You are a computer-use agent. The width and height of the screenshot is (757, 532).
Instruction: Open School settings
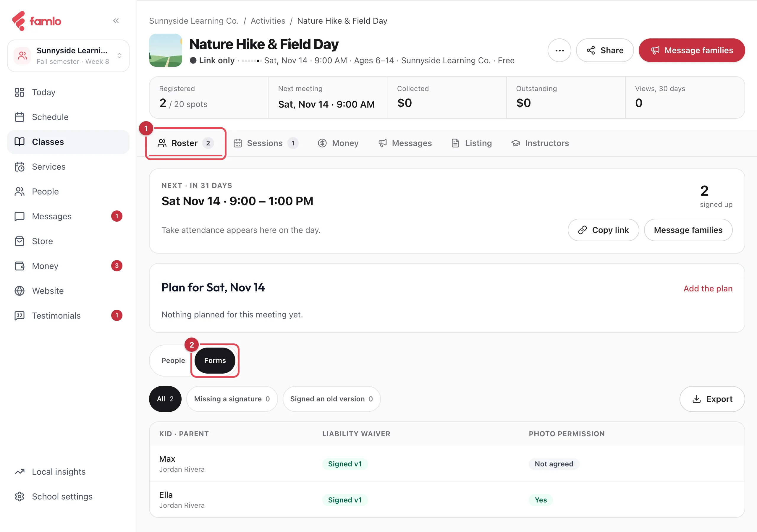[x=68, y=497]
